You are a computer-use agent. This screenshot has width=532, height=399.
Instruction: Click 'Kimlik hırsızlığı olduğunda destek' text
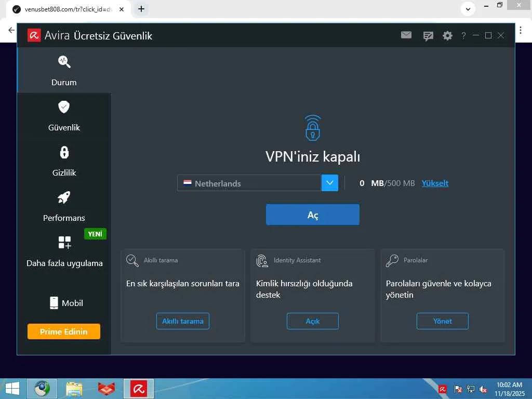click(304, 289)
